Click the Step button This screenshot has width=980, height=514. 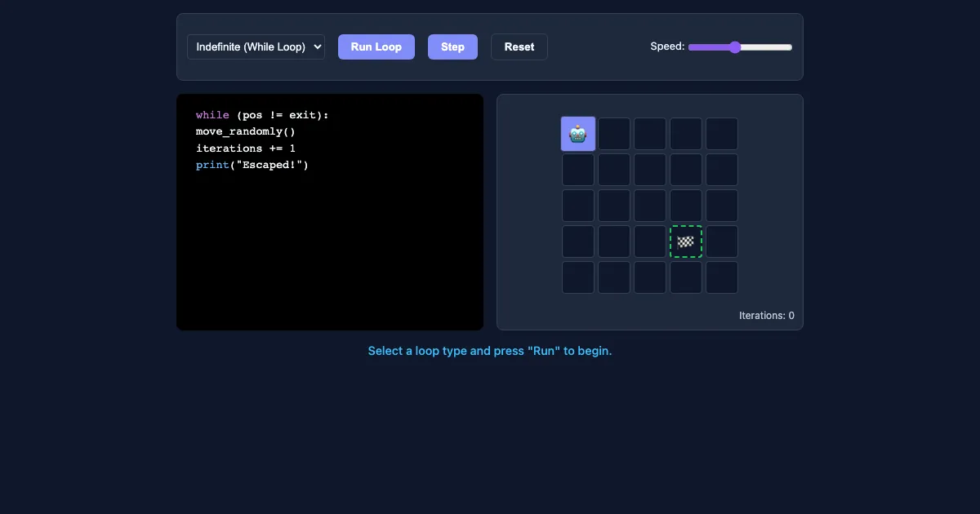click(x=452, y=47)
